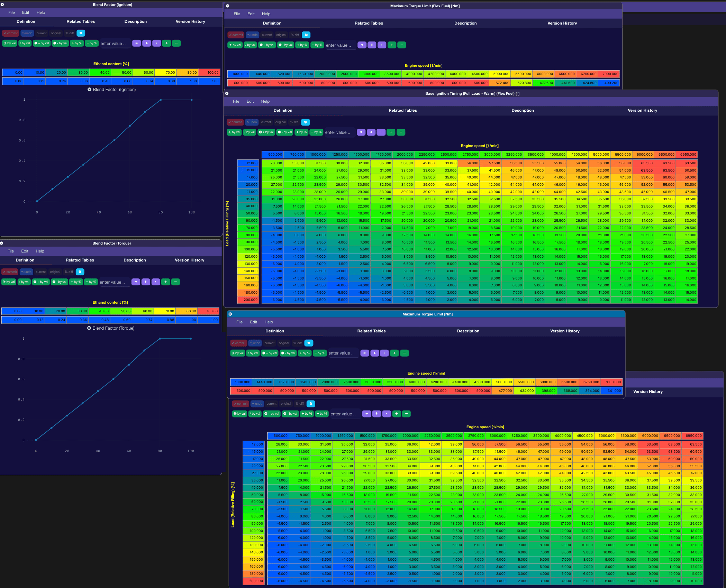Open File menu in Maximum Torque Limit [Nm] window
This screenshot has width=726, height=588.
pyautogui.click(x=239, y=322)
